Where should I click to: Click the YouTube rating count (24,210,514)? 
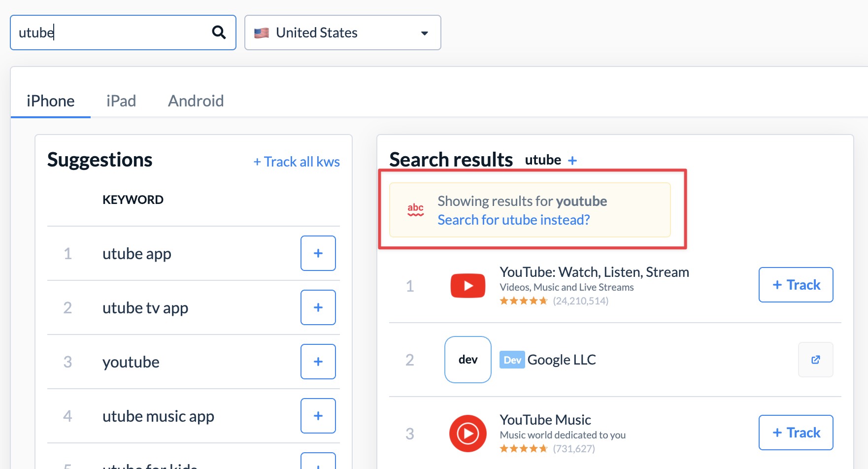580,301
